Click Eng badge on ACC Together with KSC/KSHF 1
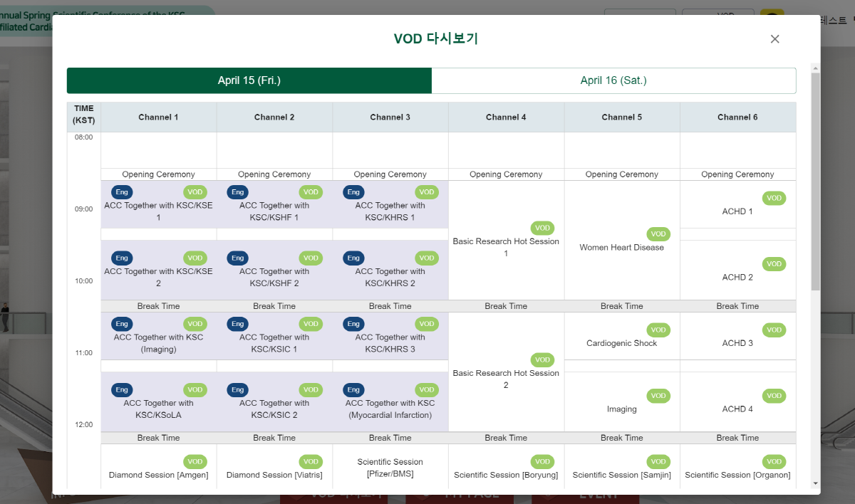855x504 pixels. pyautogui.click(x=238, y=192)
